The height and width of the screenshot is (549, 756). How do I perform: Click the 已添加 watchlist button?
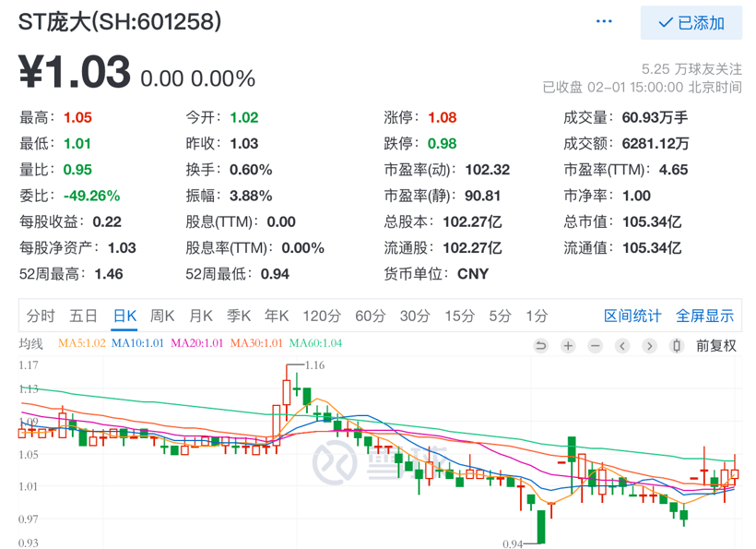691,23
